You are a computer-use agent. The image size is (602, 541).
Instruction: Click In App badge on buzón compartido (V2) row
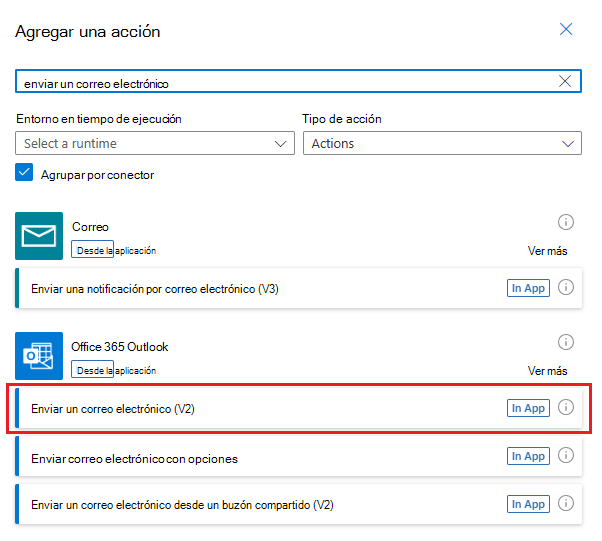pyautogui.click(x=528, y=504)
